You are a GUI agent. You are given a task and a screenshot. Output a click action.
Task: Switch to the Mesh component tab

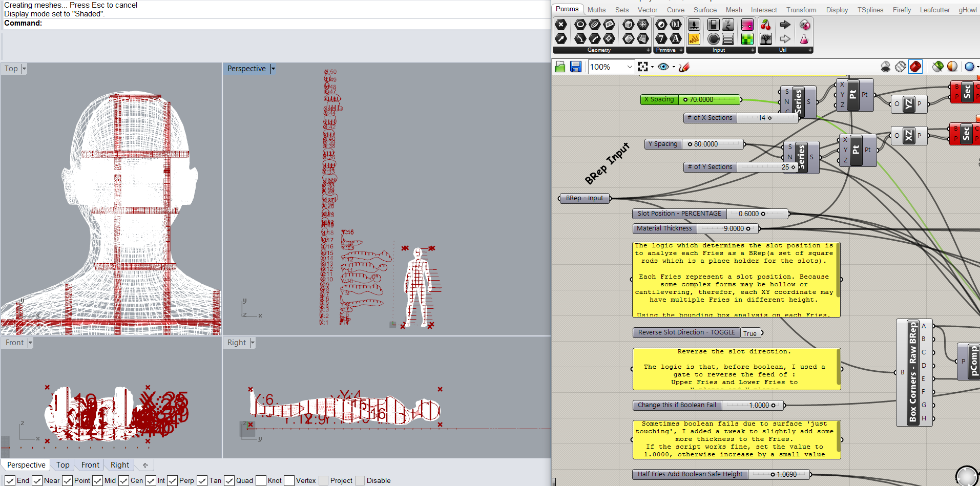(734, 10)
